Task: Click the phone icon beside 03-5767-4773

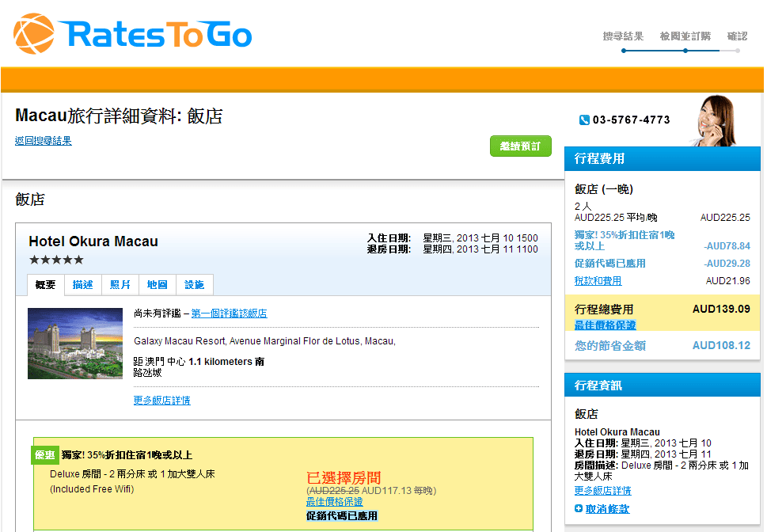Action: pos(584,120)
